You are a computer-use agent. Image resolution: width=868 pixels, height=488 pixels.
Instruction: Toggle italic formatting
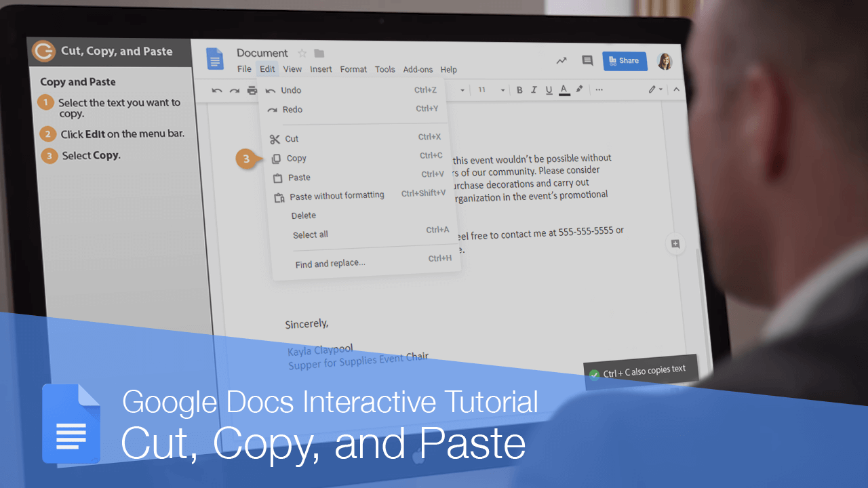[x=534, y=89]
